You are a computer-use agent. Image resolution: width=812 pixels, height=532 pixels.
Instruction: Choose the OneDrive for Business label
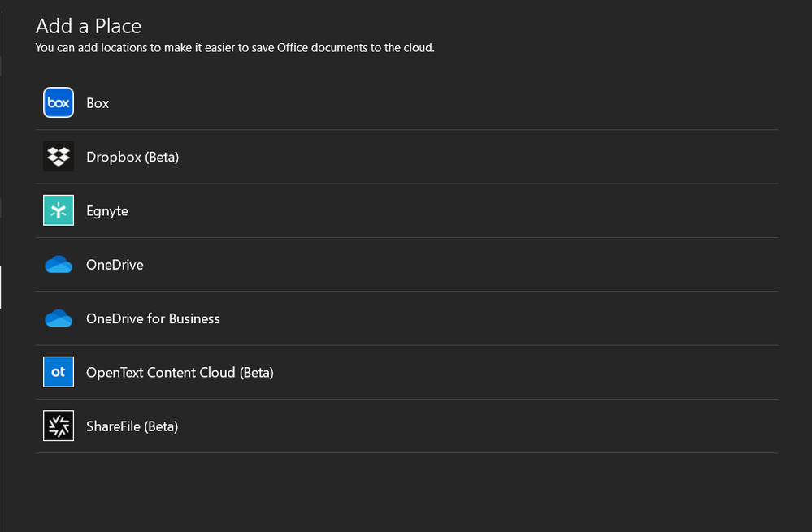154,318
